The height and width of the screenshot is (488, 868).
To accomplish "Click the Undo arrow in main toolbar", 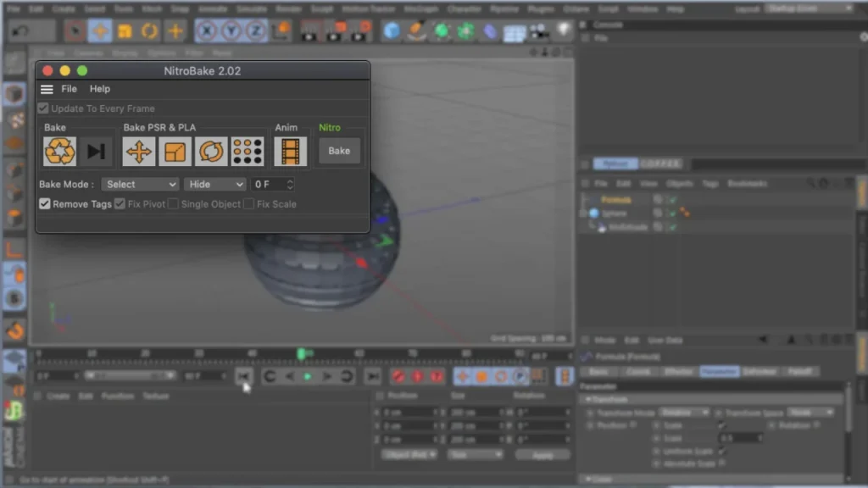I will pos(21,30).
